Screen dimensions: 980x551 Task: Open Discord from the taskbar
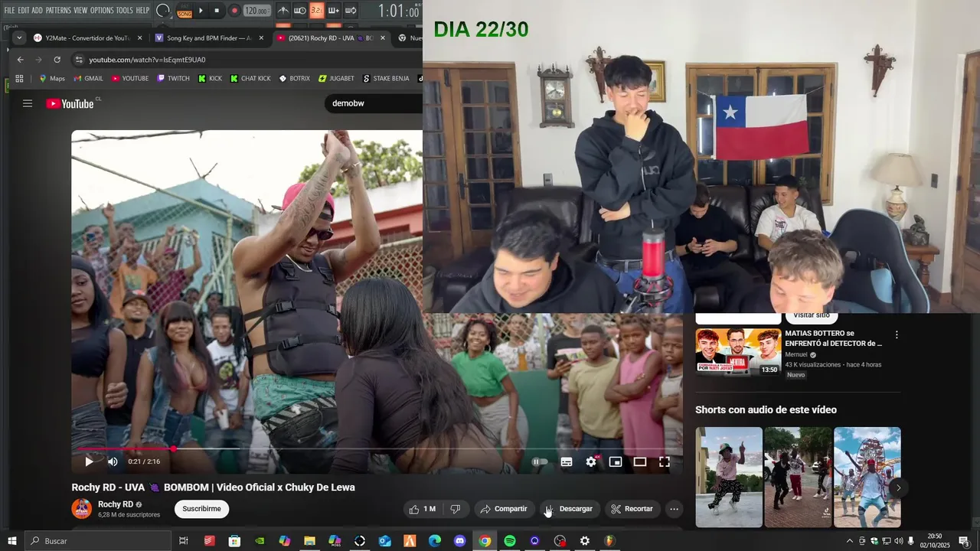[x=459, y=541]
